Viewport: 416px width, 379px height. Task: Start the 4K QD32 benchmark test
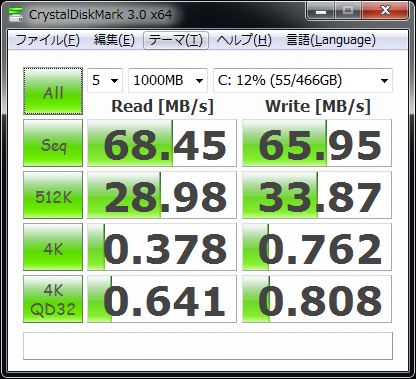coord(53,299)
